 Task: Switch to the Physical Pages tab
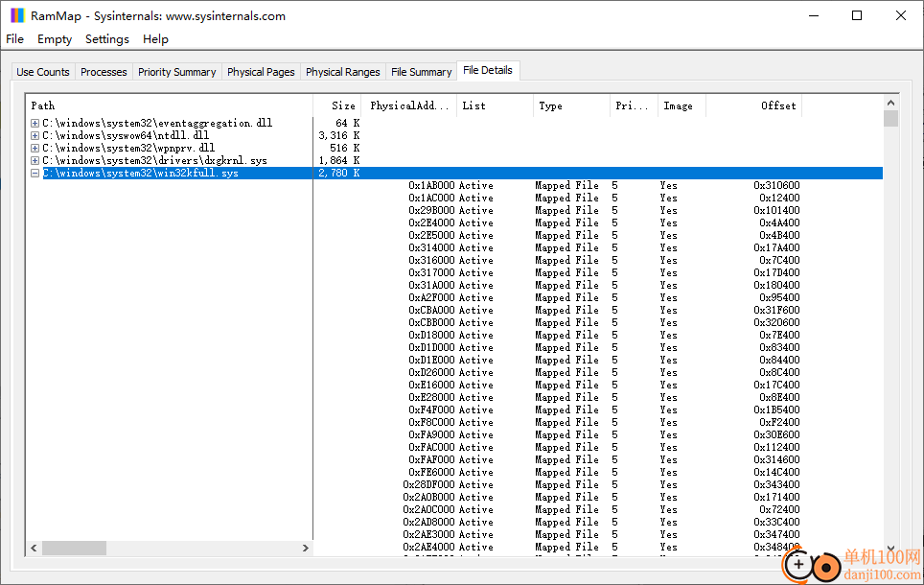(x=261, y=72)
